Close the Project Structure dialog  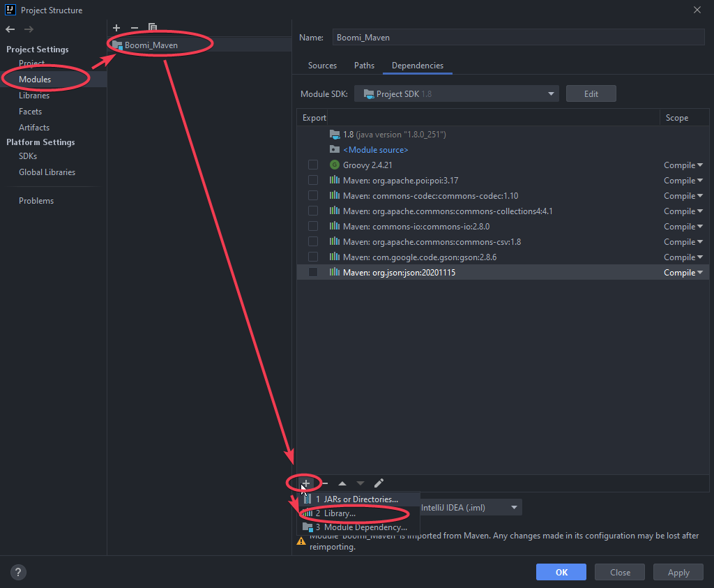(697, 10)
